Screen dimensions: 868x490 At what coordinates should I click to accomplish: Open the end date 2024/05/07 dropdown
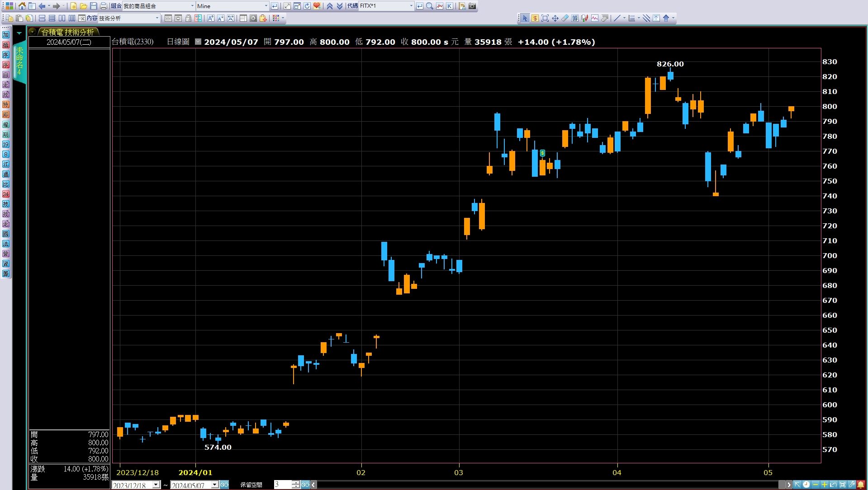[215, 485]
